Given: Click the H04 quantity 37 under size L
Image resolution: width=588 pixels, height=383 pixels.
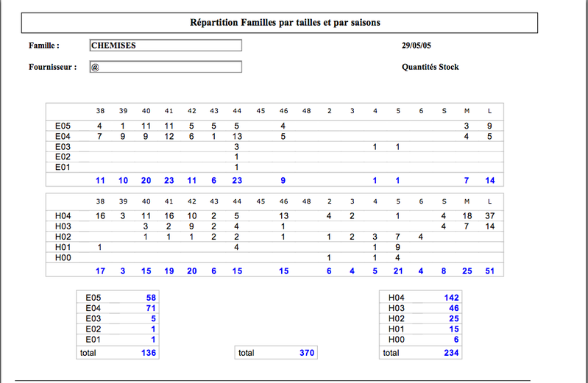Looking at the screenshot, I should click(x=489, y=216).
